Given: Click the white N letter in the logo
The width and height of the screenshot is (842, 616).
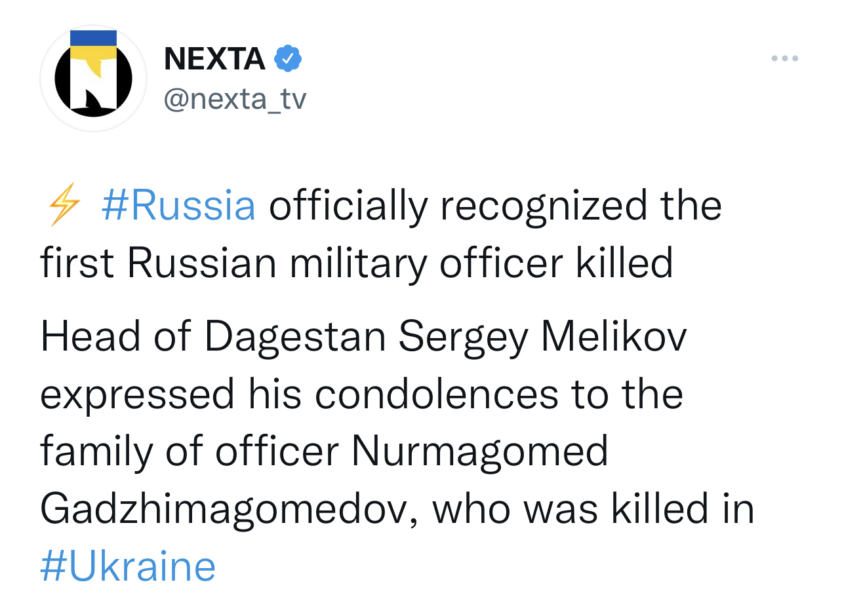Looking at the screenshot, I should (x=94, y=85).
